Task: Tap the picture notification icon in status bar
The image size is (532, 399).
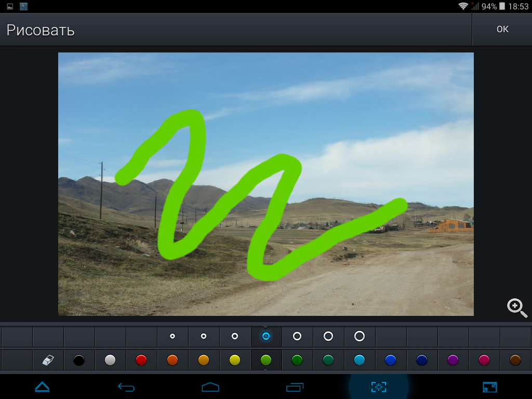Action: [10, 6]
